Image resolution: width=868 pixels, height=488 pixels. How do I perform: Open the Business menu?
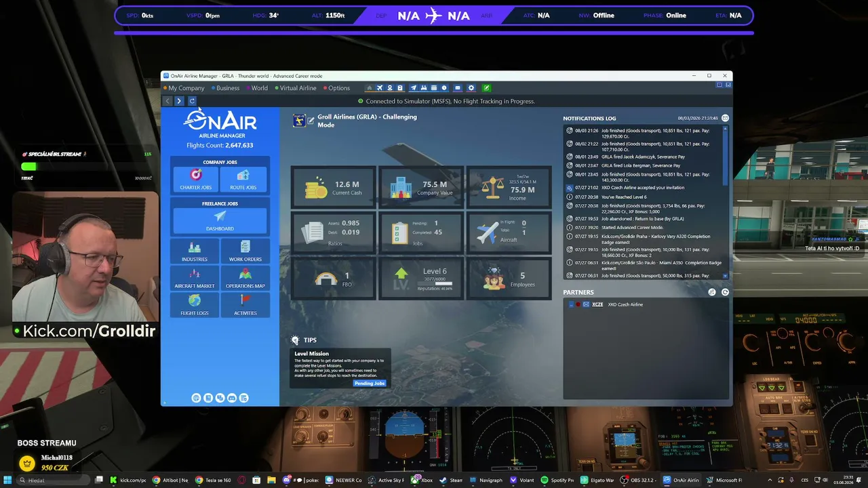(226, 88)
